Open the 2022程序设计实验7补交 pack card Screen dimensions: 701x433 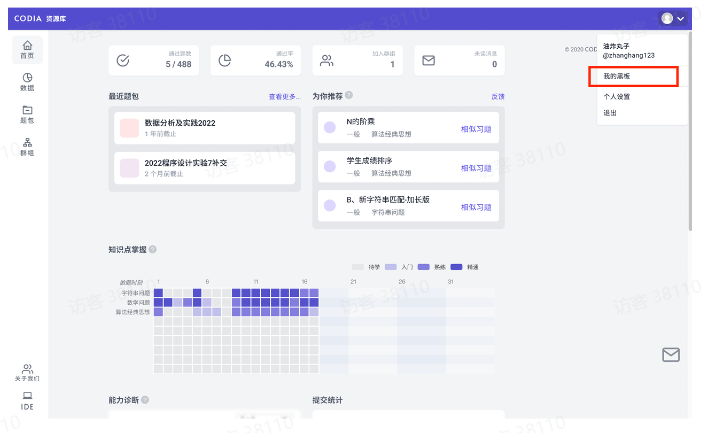pyautogui.click(x=205, y=167)
